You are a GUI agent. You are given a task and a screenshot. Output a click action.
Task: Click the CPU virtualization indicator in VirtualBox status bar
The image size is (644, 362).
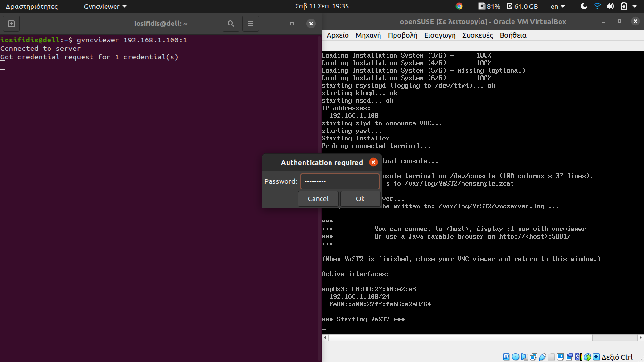[578, 357]
